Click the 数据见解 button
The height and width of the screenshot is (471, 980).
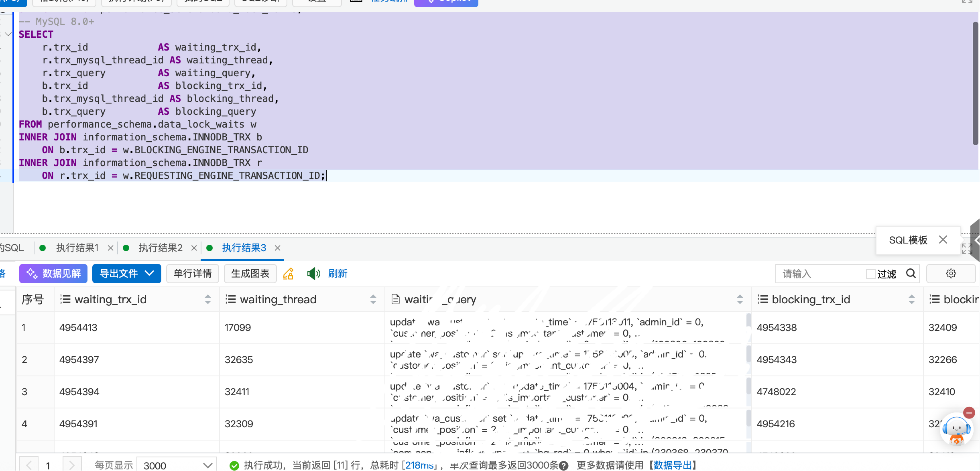[x=53, y=274]
